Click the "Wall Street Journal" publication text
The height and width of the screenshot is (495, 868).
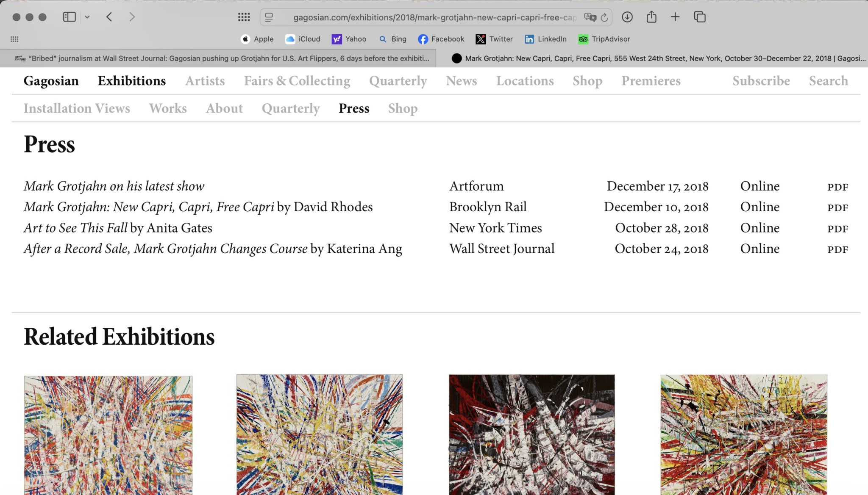502,249
